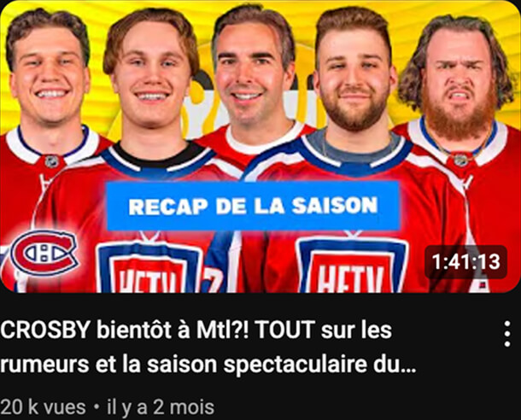Open the video titled CROSBY bientôt à Mtl
521x420 pixels.
208,347
